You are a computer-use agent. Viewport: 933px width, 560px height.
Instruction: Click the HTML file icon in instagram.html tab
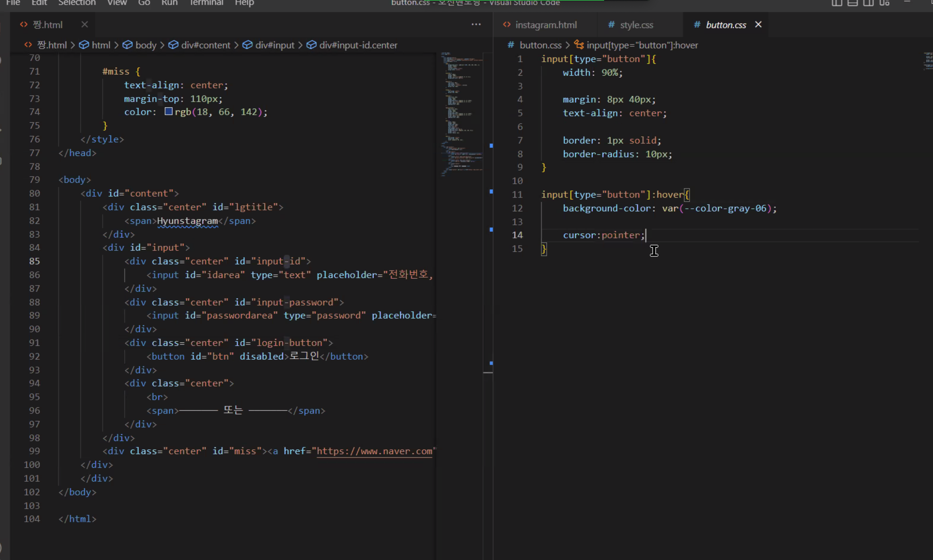pos(507,25)
